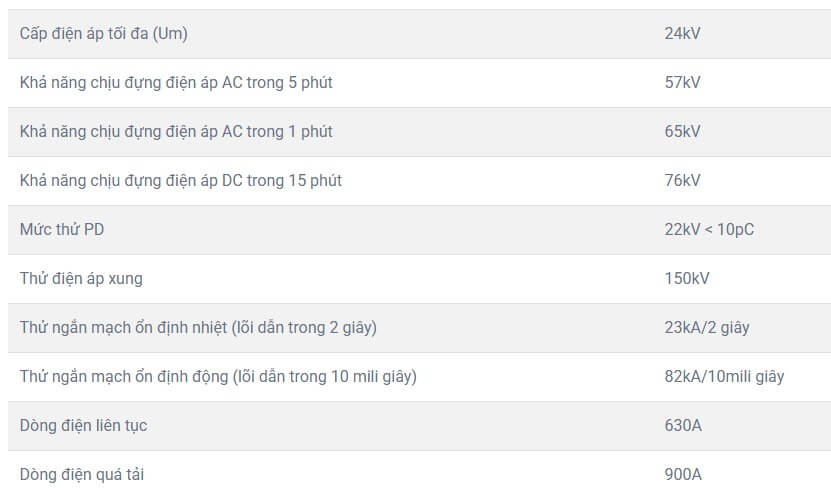This screenshot has width=831, height=489.
Task: Select the 24kV value cell
Action: tap(682, 33)
